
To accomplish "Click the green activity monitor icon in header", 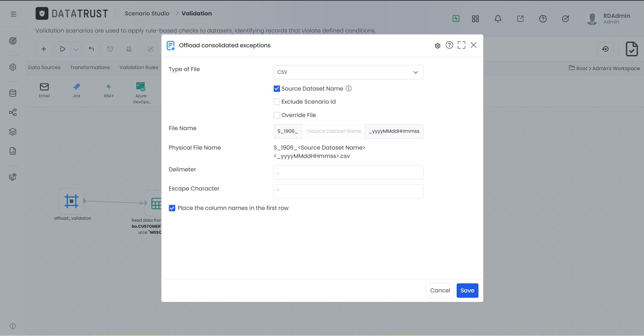I will (x=456, y=18).
